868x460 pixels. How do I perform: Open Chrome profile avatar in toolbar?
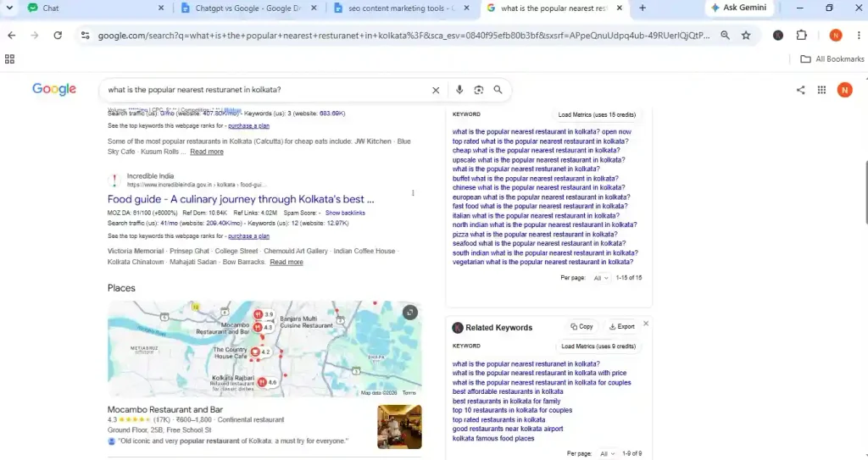point(835,36)
